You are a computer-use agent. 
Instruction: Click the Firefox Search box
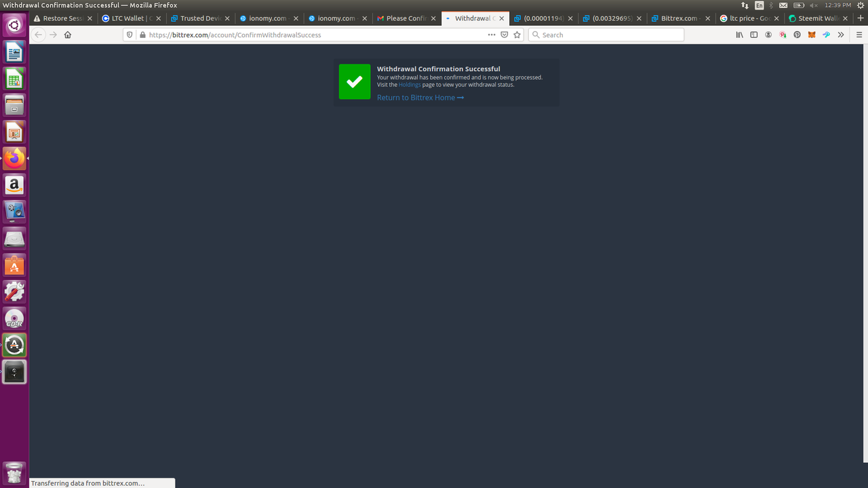606,35
